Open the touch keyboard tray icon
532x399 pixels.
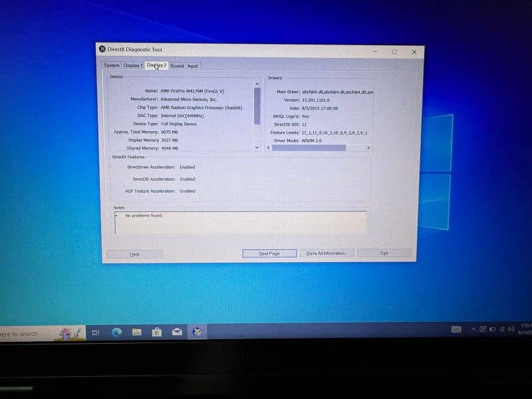point(456,329)
